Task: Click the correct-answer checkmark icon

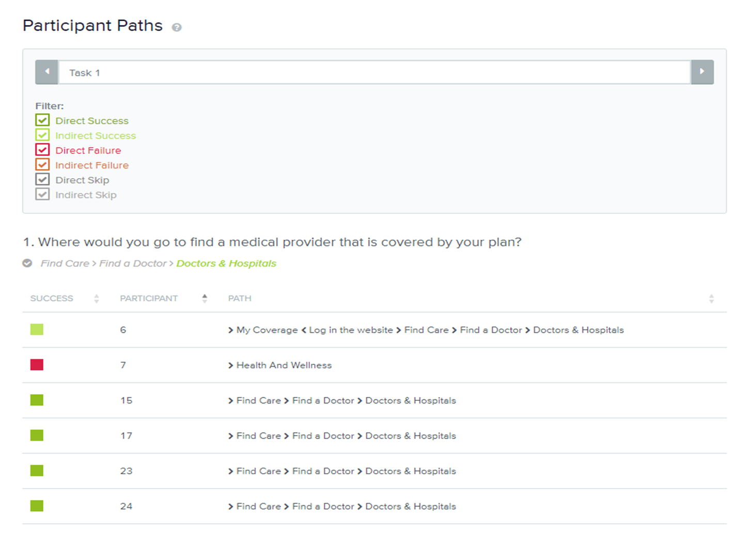Action: point(27,263)
